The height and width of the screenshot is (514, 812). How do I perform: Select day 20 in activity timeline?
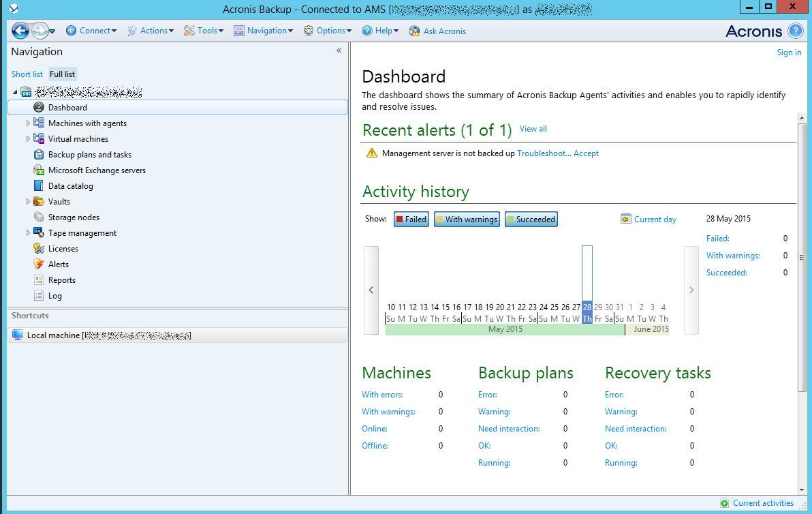500,307
